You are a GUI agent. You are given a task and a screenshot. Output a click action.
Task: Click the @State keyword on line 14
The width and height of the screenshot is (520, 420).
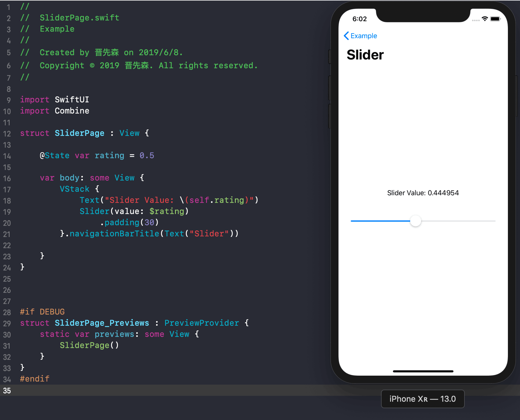[x=55, y=155]
